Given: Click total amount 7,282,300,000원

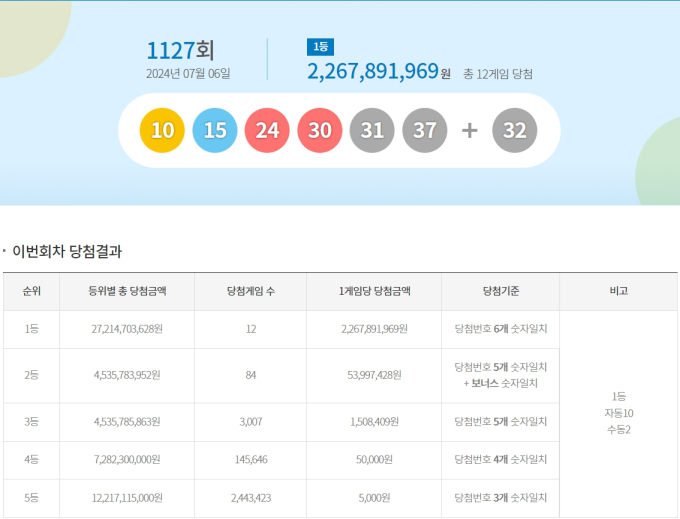Looking at the screenshot, I should click(x=127, y=459).
